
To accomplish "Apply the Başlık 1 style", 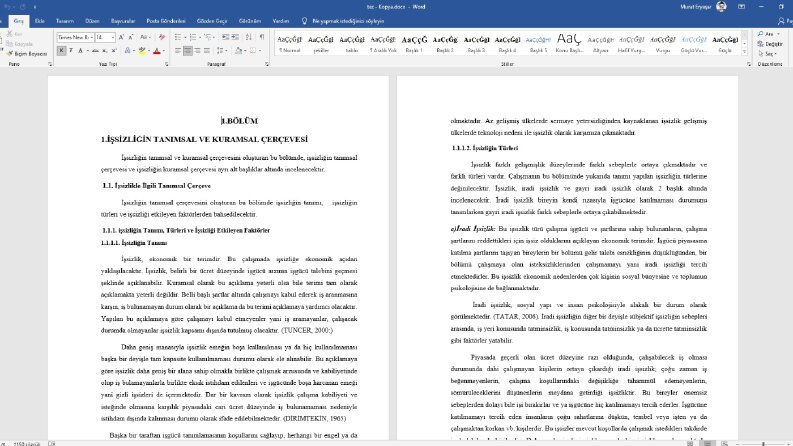I will click(414, 43).
